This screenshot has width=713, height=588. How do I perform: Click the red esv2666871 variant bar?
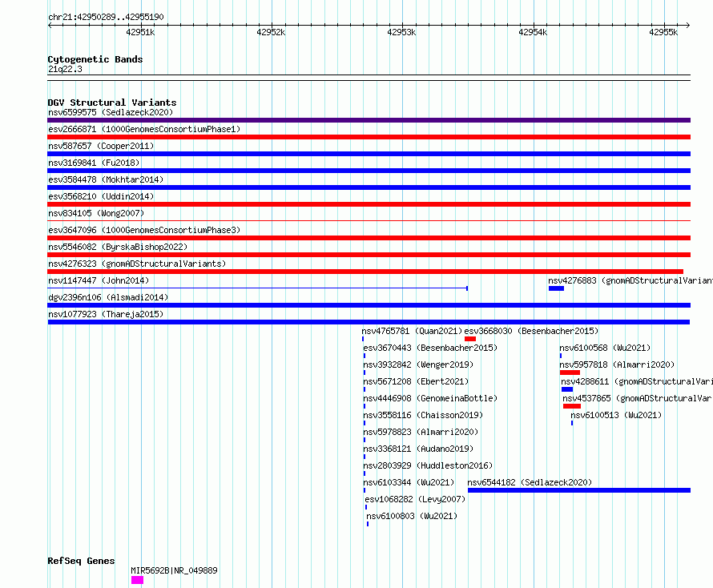pos(369,137)
